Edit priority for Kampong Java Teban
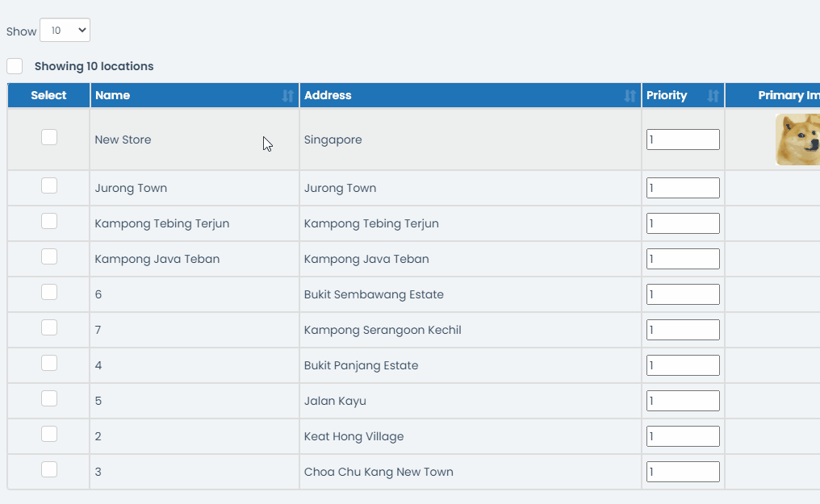 tap(683, 259)
